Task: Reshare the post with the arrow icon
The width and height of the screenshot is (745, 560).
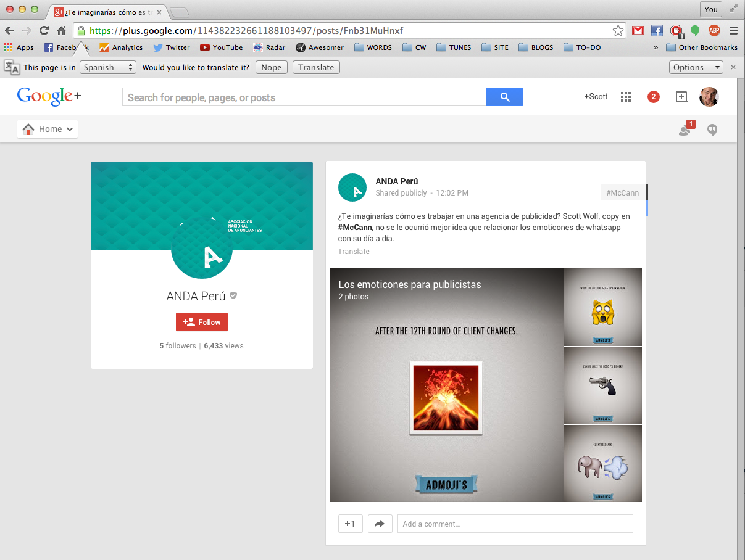Action: tap(380, 524)
